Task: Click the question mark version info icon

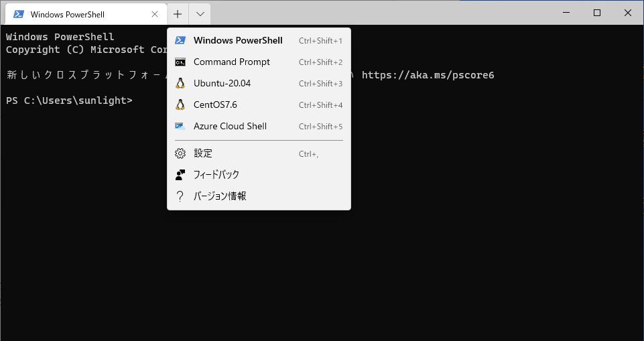Action: [180, 196]
